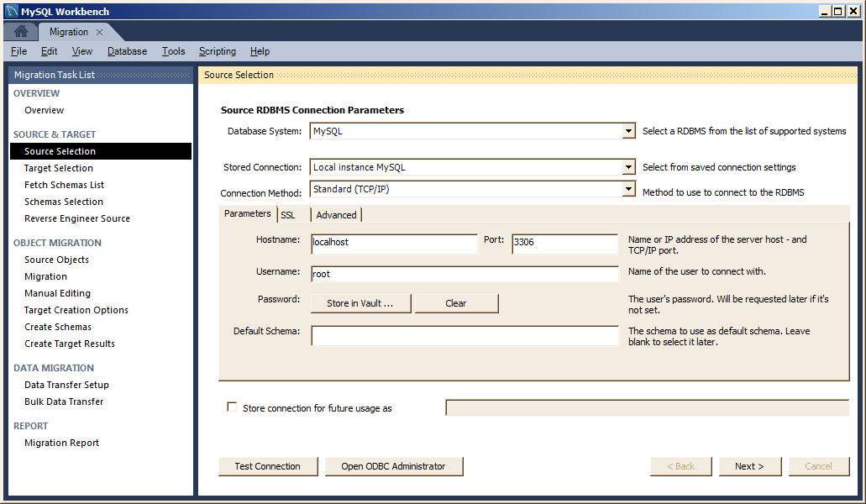Select Data Transfer Setup step
Viewport: 866px width, 504px height.
(66, 385)
